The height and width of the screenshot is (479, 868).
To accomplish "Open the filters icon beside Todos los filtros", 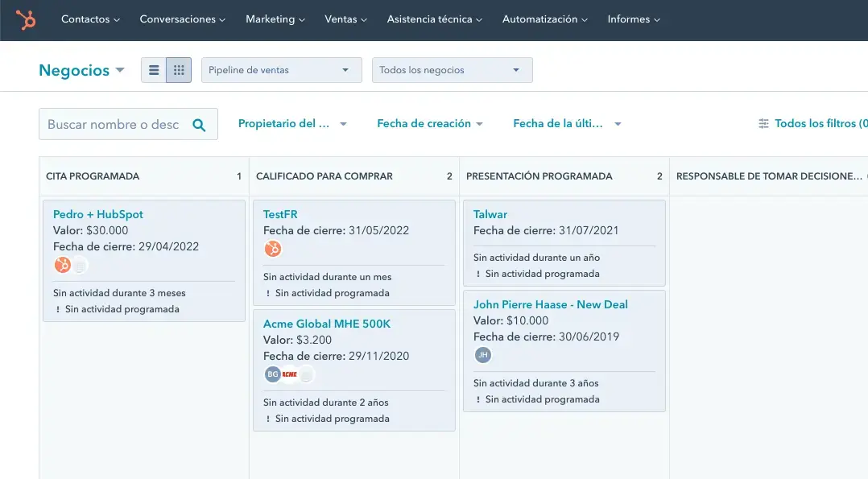I will click(763, 124).
